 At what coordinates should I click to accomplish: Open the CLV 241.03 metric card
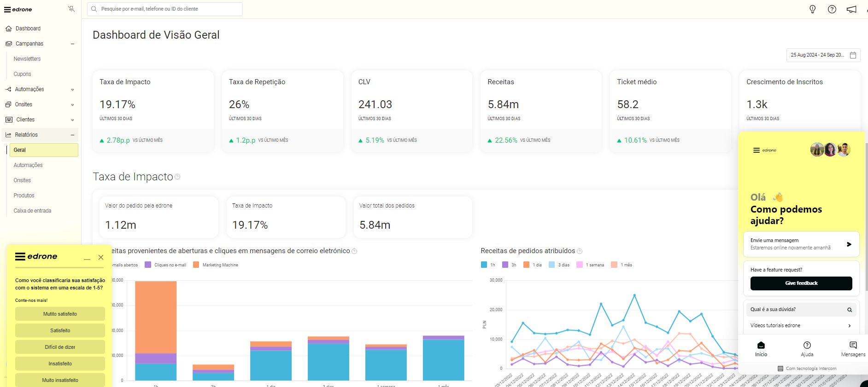click(x=412, y=111)
